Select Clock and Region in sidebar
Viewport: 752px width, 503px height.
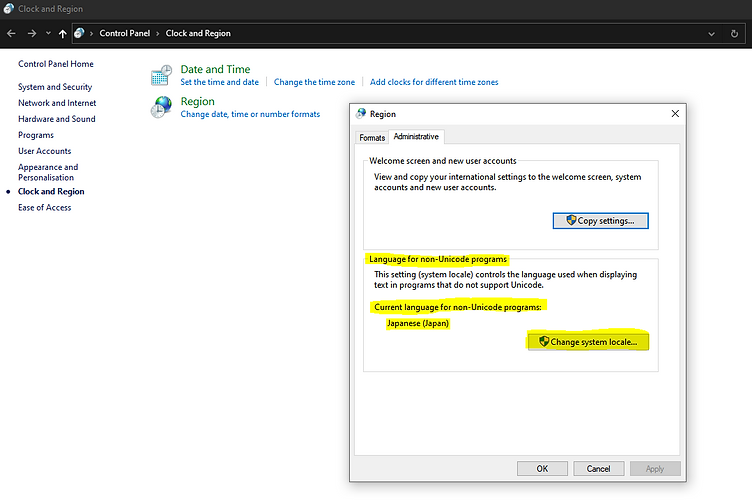click(x=51, y=191)
